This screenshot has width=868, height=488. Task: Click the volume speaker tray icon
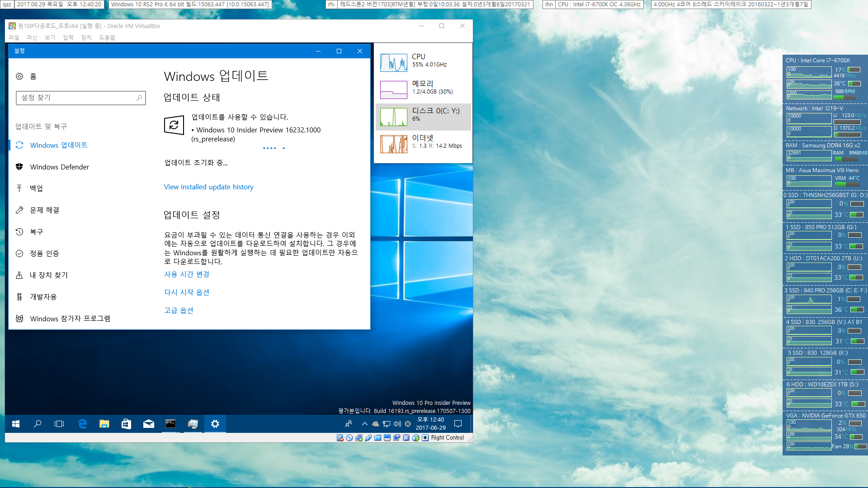[x=397, y=424]
